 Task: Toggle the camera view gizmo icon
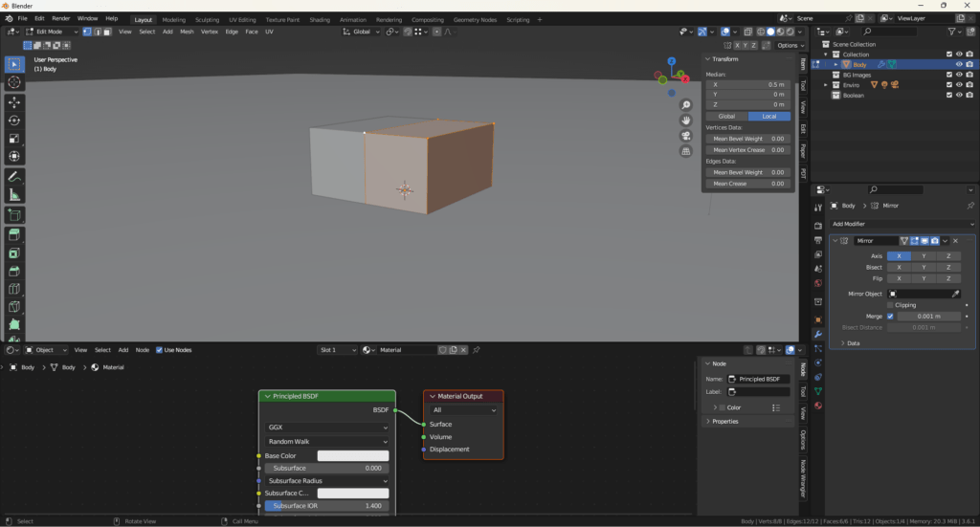[686, 136]
